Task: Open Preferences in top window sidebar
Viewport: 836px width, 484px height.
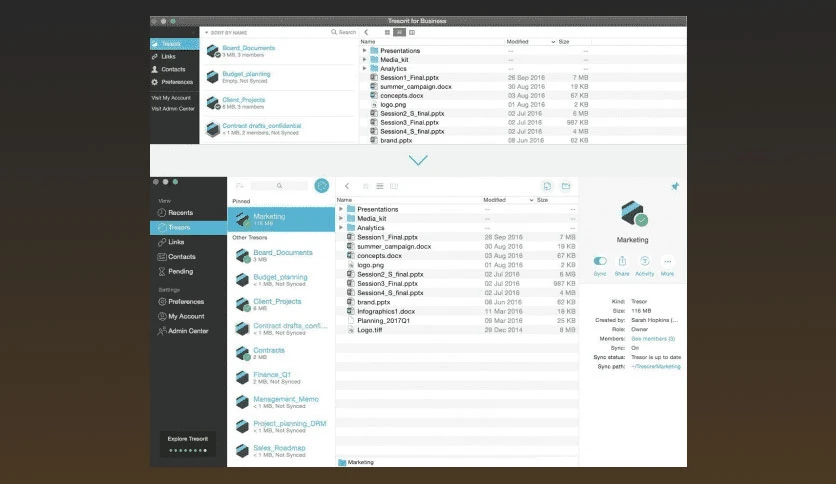Action: 174,82
